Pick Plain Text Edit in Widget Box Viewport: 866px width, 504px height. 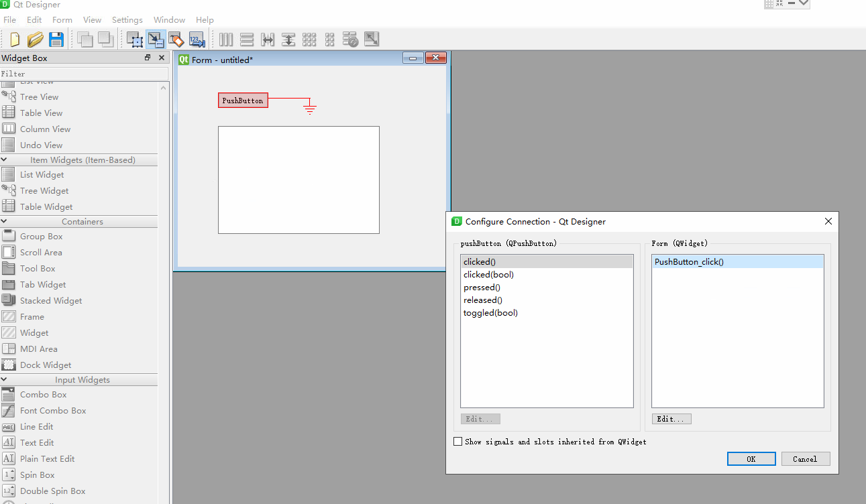click(x=47, y=459)
